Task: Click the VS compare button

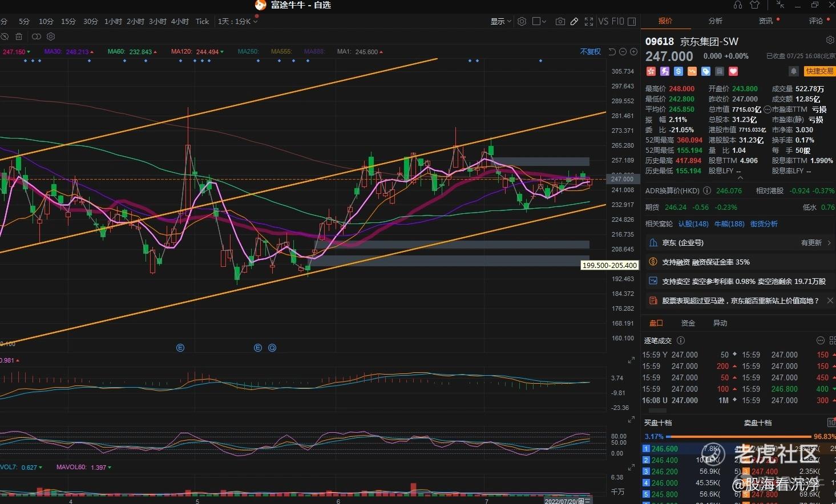Action: tap(603, 21)
